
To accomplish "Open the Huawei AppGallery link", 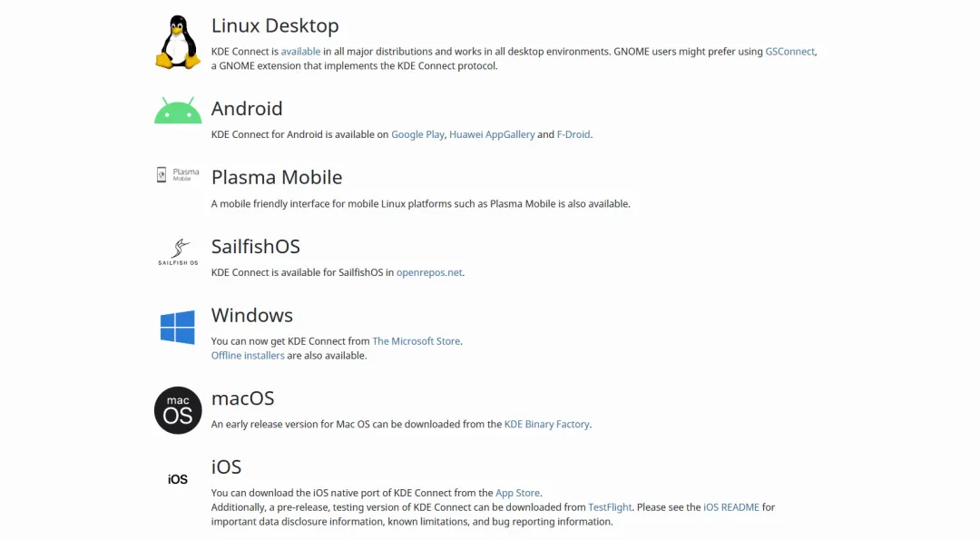I will coord(492,134).
